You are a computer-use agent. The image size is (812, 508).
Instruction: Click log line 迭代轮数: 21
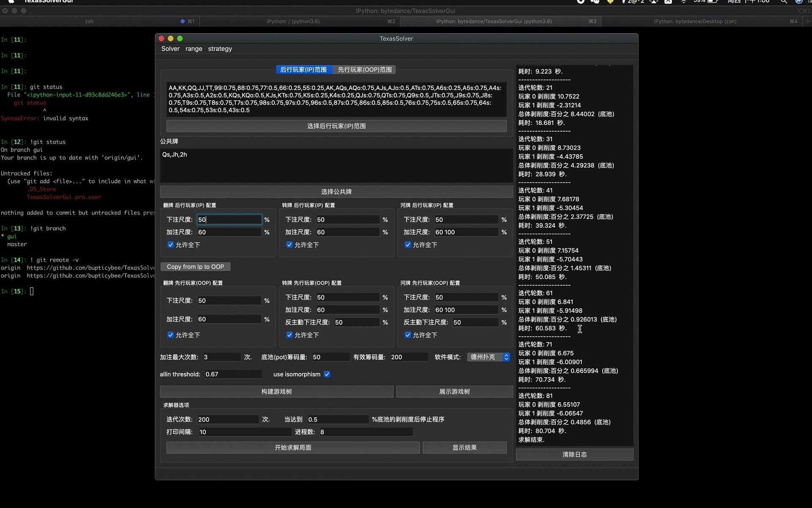[x=535, y=88]
